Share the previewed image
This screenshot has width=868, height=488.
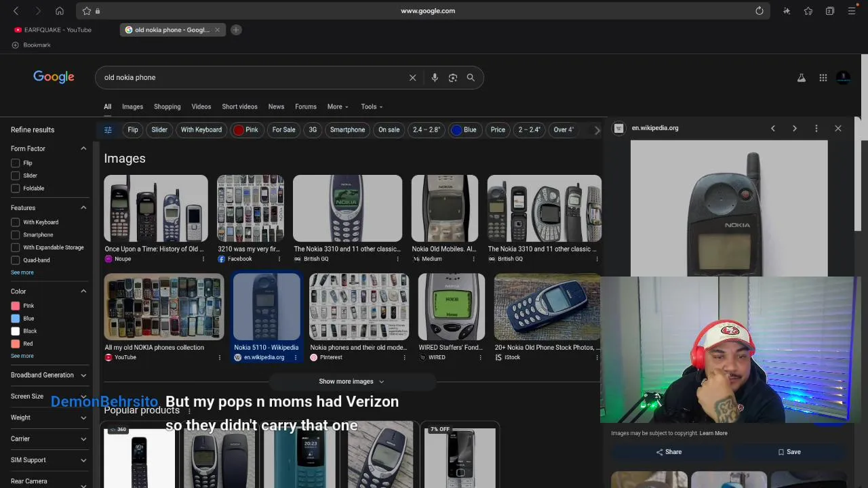pyautogui.click(x=669, y=452)
